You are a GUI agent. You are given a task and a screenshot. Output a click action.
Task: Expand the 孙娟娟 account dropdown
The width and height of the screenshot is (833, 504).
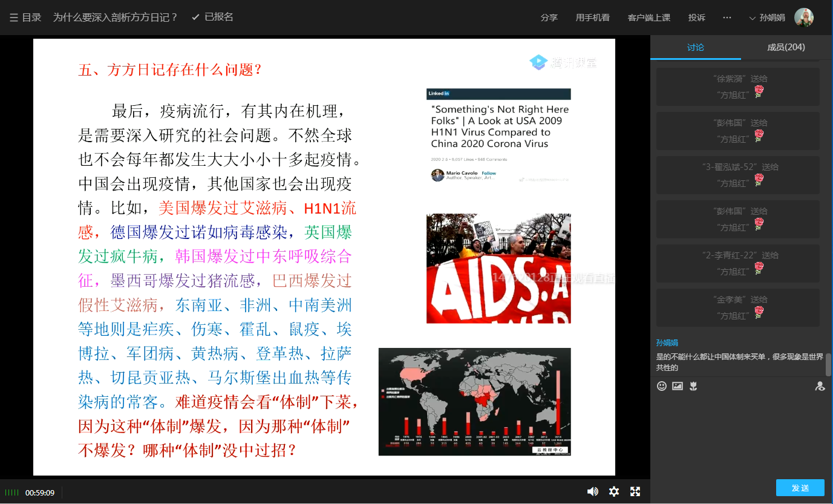pyautogui.click(x=767, y=18)
